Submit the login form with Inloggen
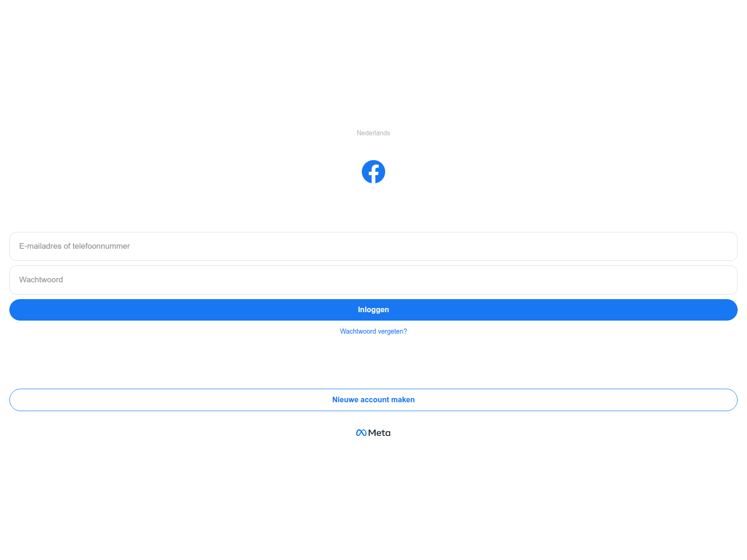The image size is (747, 560). [373, 310]
